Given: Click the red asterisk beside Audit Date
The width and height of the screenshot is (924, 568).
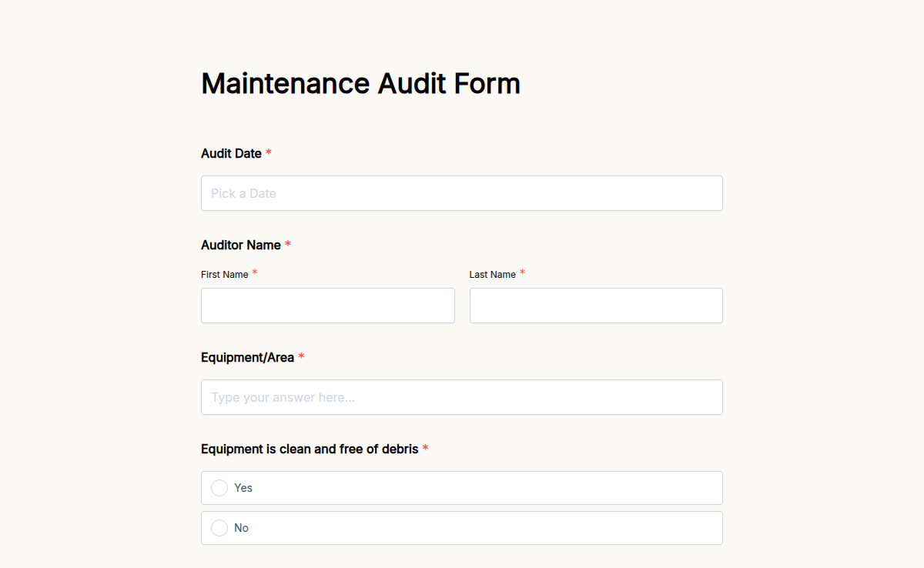Looking at the screenshot, I should tap(268, 153).
